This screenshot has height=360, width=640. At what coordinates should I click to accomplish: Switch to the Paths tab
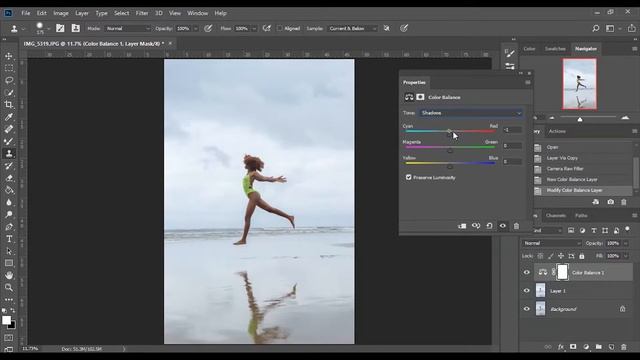point(581,216)
